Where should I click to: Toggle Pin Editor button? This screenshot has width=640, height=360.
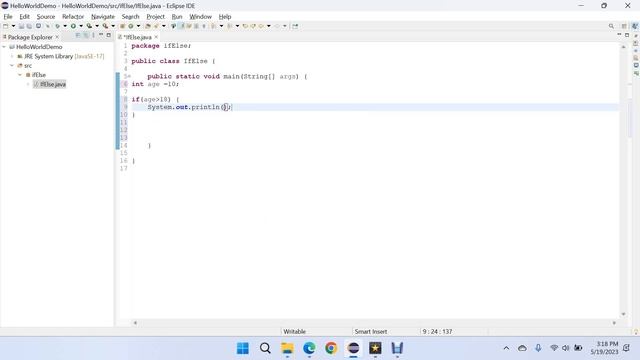pos(295,26)
